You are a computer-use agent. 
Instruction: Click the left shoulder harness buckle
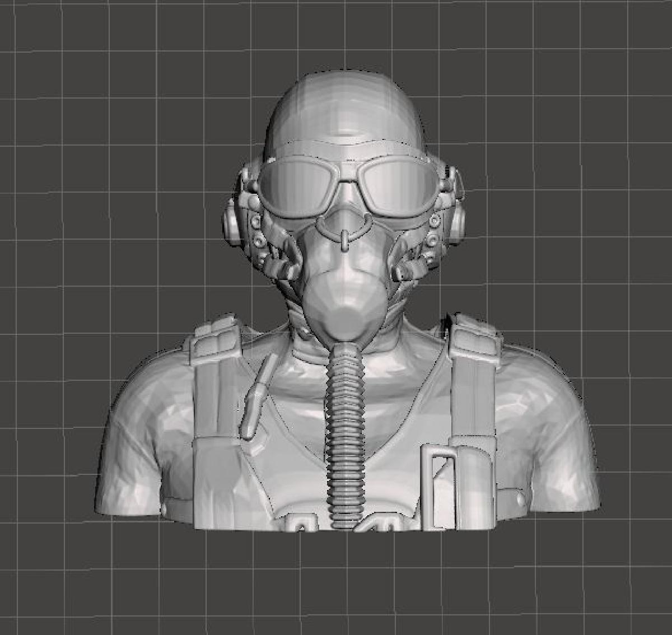click(x=216, y=340)
